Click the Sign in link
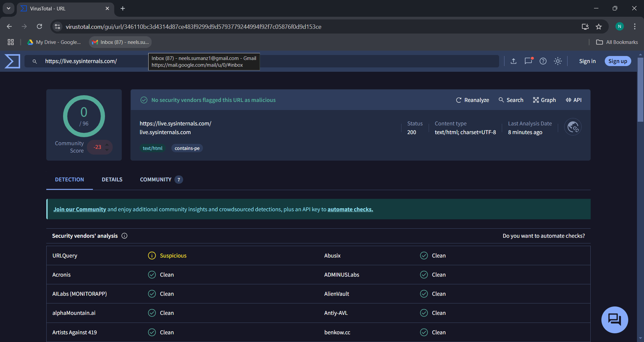Image resolution: width=644 pixels, height=342 pixels. 587,61
